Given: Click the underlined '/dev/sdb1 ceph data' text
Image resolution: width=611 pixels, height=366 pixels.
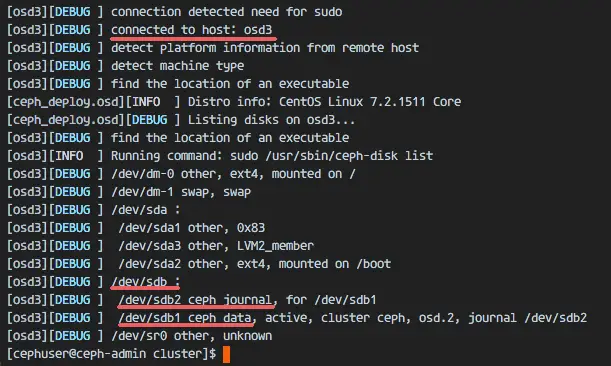Looking at the screenshot, I should [185, 318].
